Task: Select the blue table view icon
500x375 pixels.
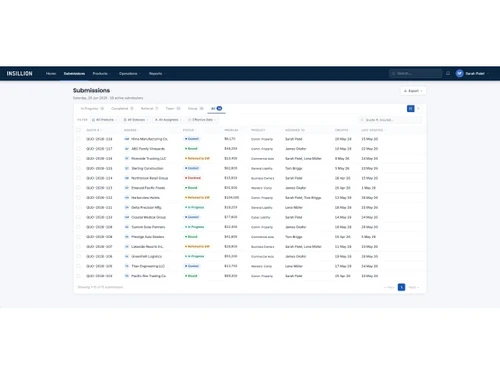Action: click(x=411, y=109)
